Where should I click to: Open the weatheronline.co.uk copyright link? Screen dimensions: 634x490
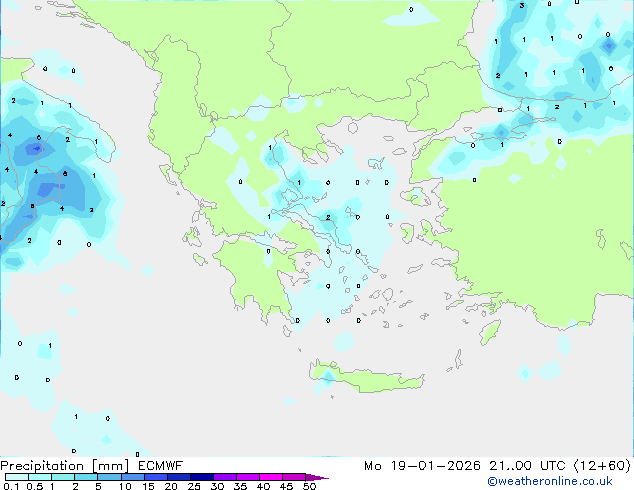click(550, 481)
